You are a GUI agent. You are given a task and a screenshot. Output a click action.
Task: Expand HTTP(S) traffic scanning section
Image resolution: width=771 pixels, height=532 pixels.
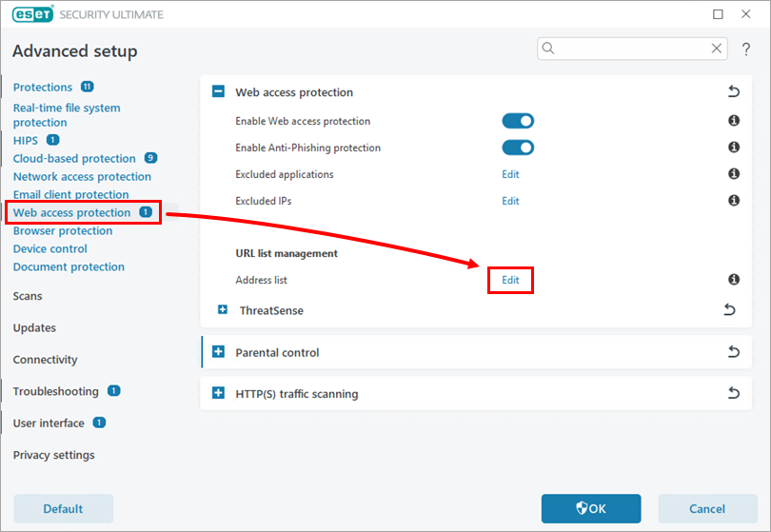[218, 393]
